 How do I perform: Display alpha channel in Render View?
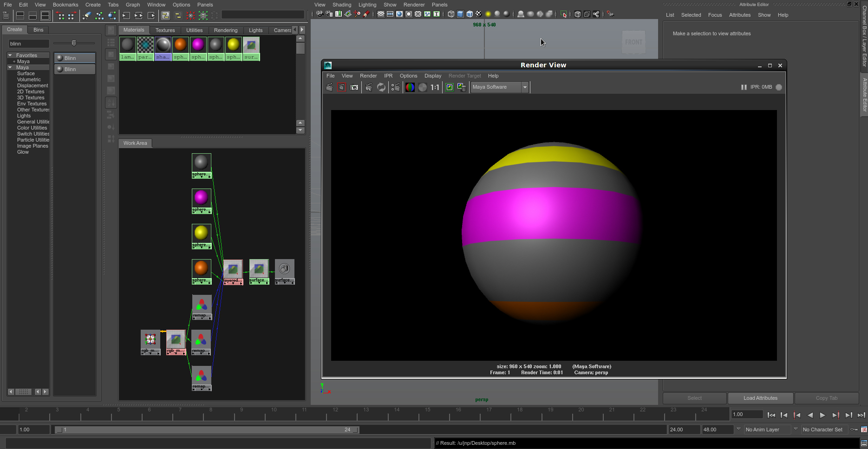pyautogui.click(x=422, y=87)
